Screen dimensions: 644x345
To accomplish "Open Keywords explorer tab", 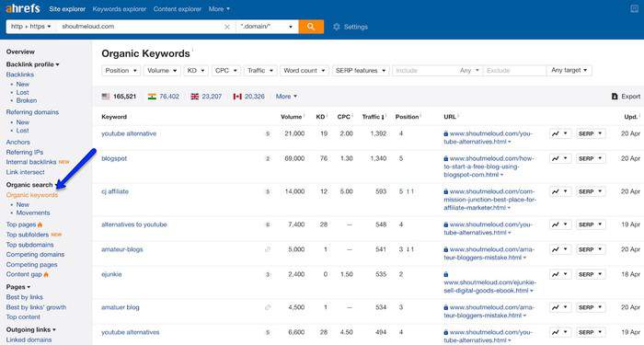I will 120,8.
